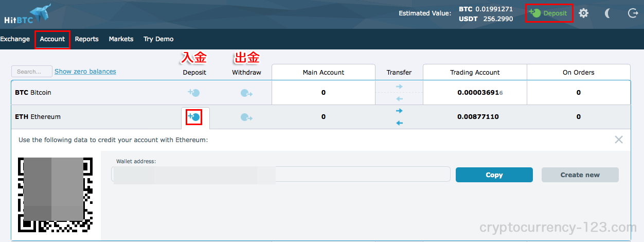644x242 pixels.
Task: Click the Ethereum QR code
Action: click(56, 195)
